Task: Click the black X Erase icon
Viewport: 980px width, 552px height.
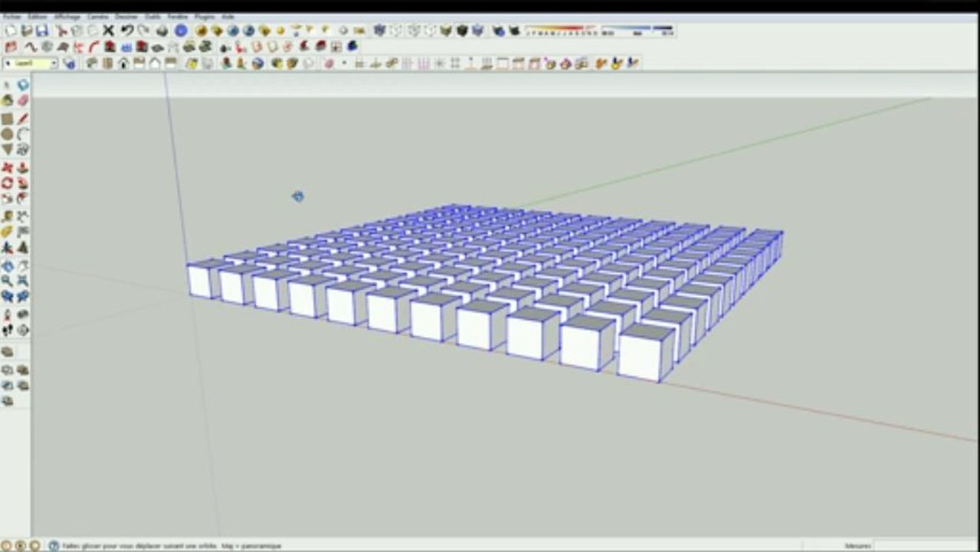Action: pyautogui.click(x=108, y=31)
